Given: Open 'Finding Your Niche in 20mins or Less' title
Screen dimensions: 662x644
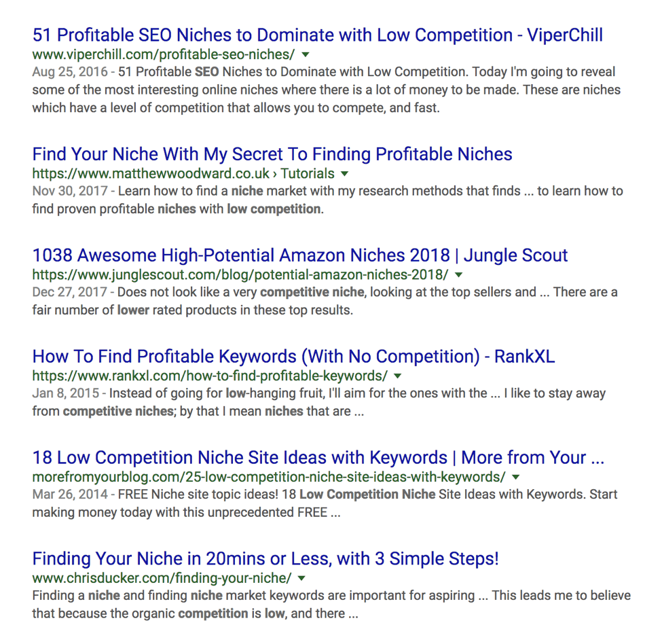Looking at the screenshot, I should 265,559.
